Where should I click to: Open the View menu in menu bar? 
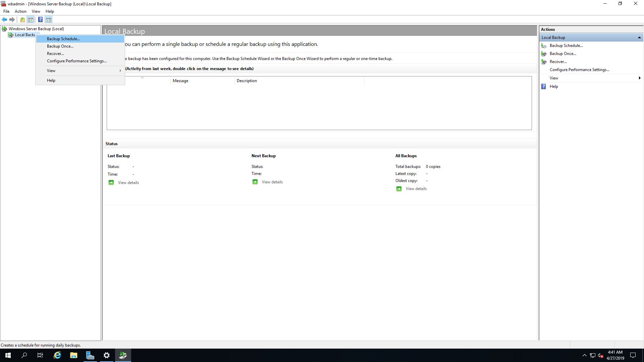[36, 11]
